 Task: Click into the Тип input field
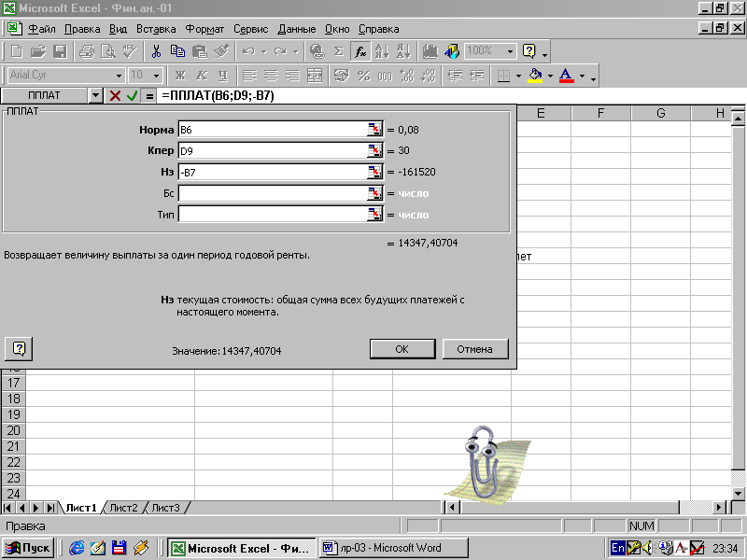[x=273, y=215]
